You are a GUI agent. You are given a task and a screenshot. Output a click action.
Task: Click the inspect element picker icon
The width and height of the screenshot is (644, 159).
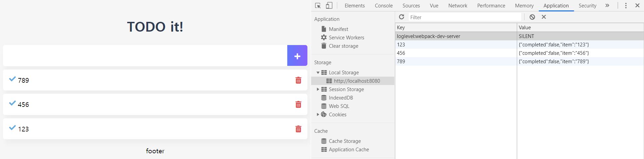[318, 6]
